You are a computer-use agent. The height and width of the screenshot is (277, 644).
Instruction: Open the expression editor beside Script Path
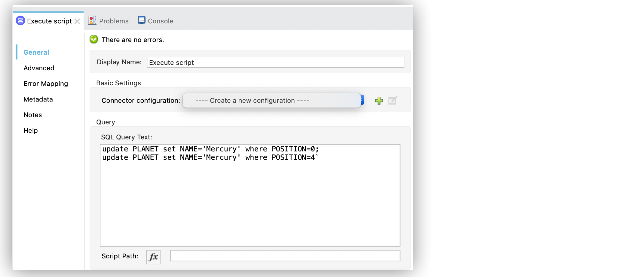click(153, 257)
